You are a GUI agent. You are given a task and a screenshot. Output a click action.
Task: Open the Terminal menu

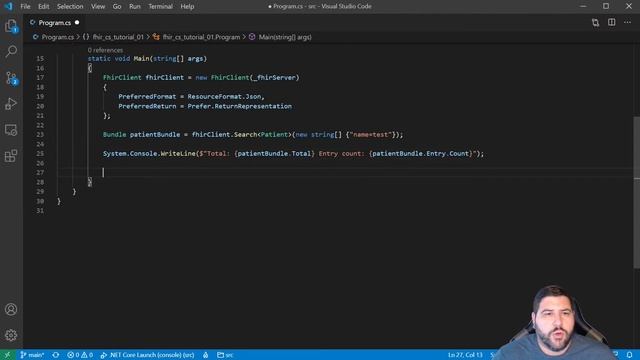tap(160, 6)
